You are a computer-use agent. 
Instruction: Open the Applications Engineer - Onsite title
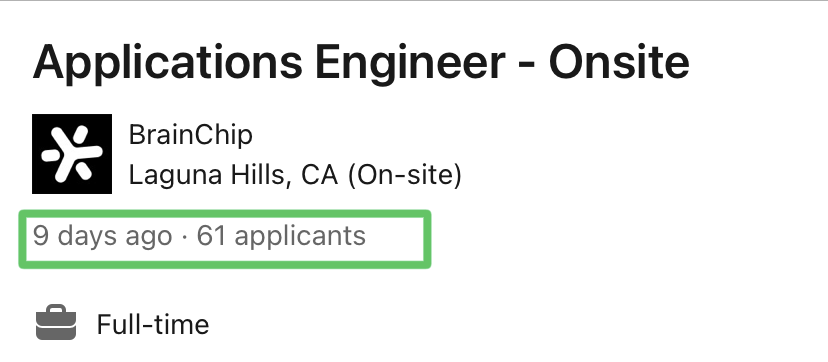tap(361, 62)
